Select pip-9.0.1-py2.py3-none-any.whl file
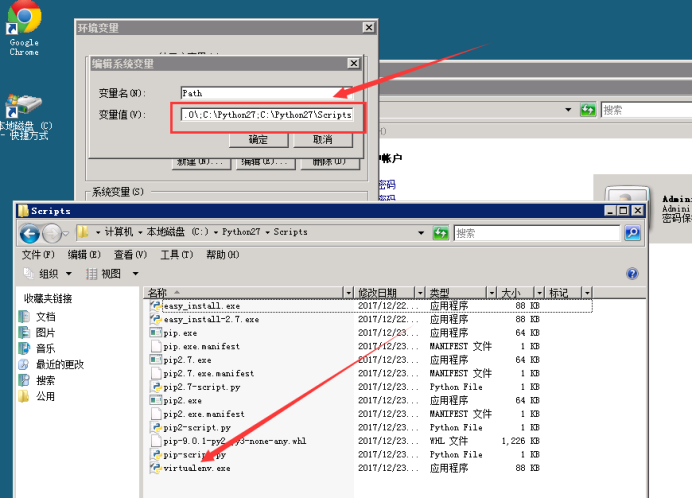The width and height of the screenshot is (692, 498). 228,441
